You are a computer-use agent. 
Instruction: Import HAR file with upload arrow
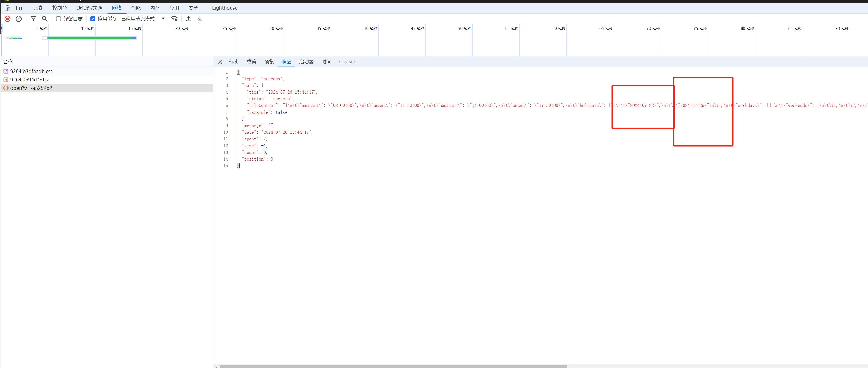189,19
